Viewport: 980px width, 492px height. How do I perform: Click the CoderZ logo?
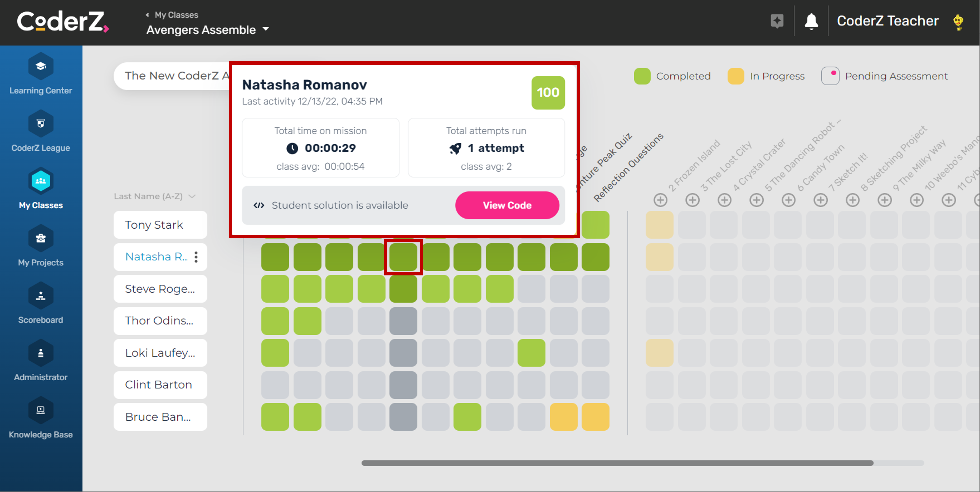click(x=63, y=21)
